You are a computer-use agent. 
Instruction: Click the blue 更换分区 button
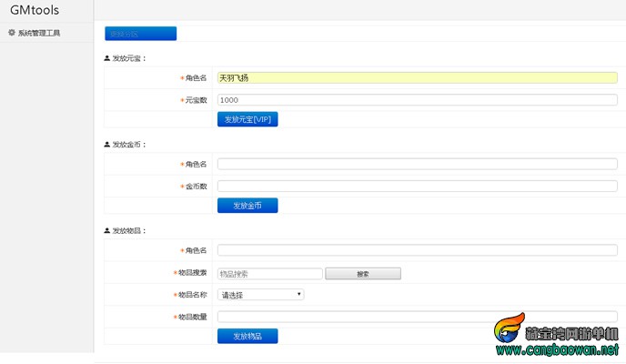tap(140, 34)
